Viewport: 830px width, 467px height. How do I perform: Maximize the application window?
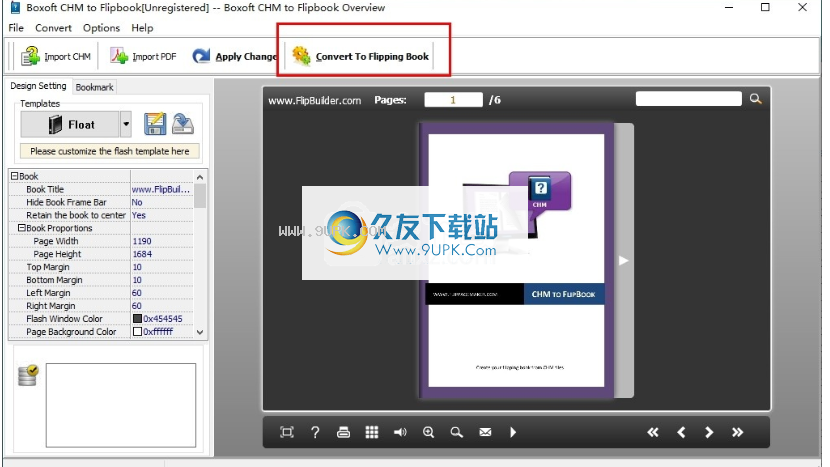765,7
